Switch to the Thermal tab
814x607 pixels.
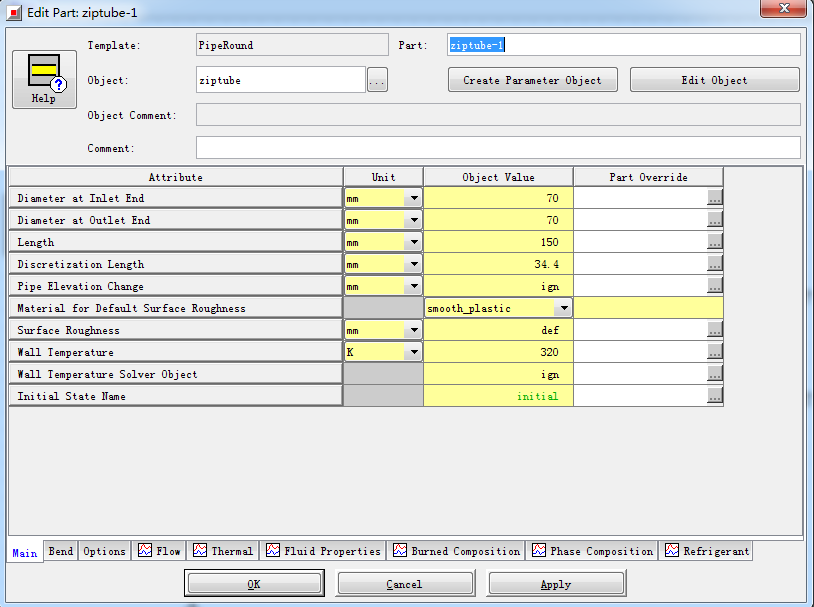[223, 551]
